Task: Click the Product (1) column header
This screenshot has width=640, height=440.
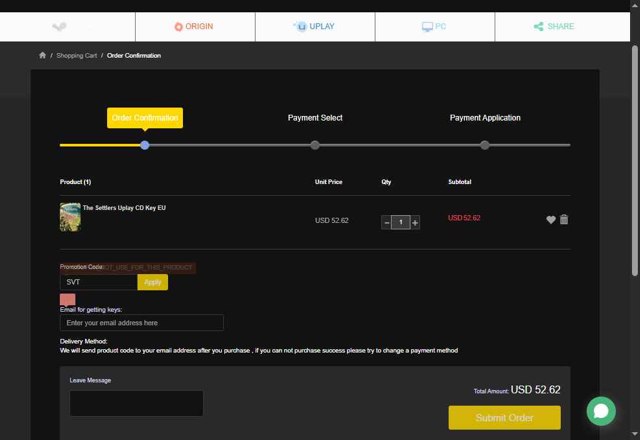Action: tap(76, 182)
